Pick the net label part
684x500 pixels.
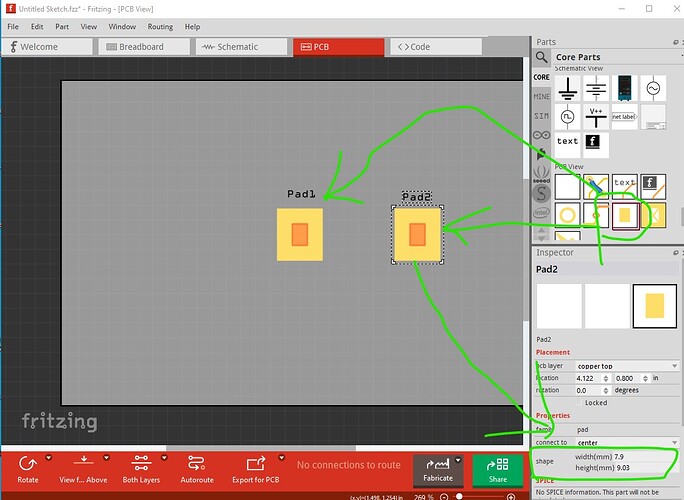(625, 116)
